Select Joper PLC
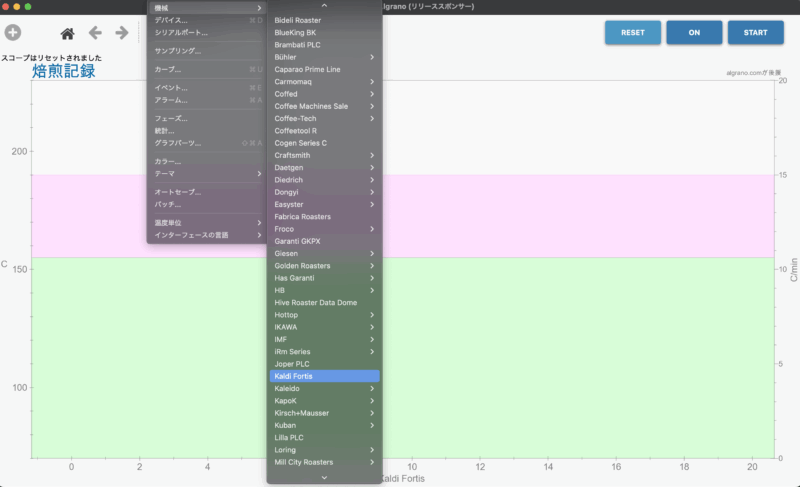Image resolution: width=800 pixels, height=487 pixels. pyautogui.click(x=324, y=364)
